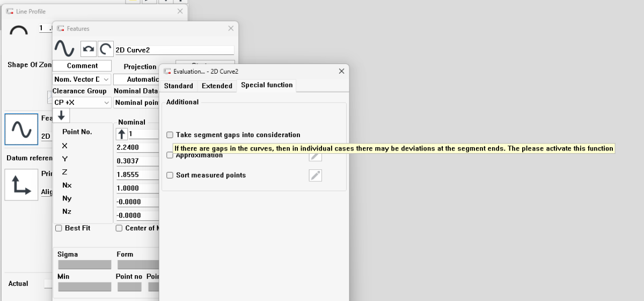The height and width of the screenshot is (301, 644).
Task: Click the down arrow below Clearance Group
Action: click(61, 115)
